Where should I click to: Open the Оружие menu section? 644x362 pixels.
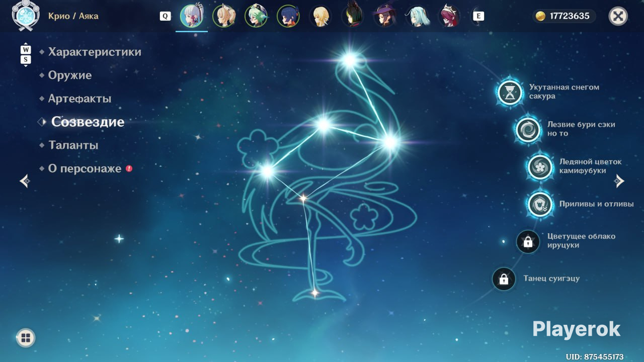(x=70, y=75)
